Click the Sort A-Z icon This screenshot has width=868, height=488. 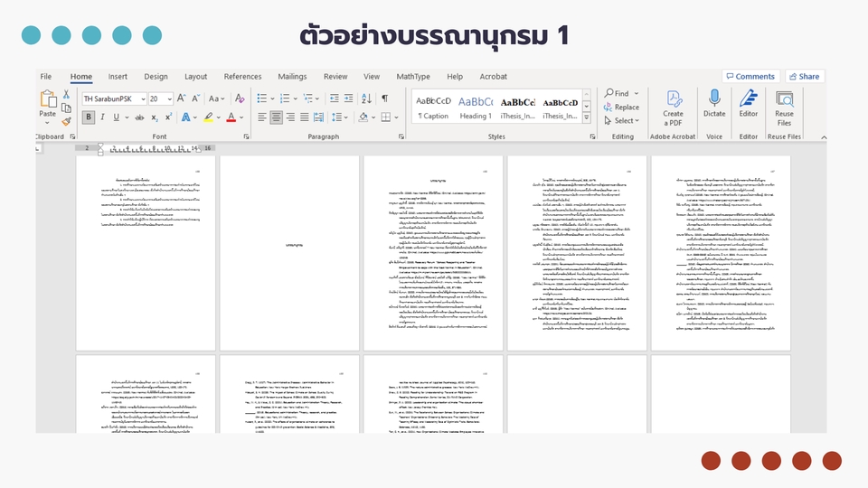click(x=364, y=99)
